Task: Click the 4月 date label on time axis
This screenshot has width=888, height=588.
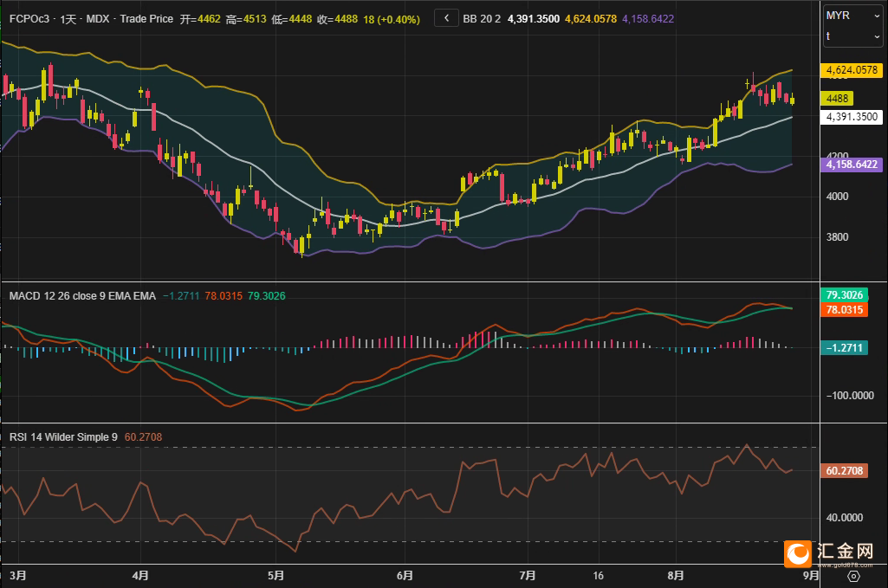Action: point(139,576)
